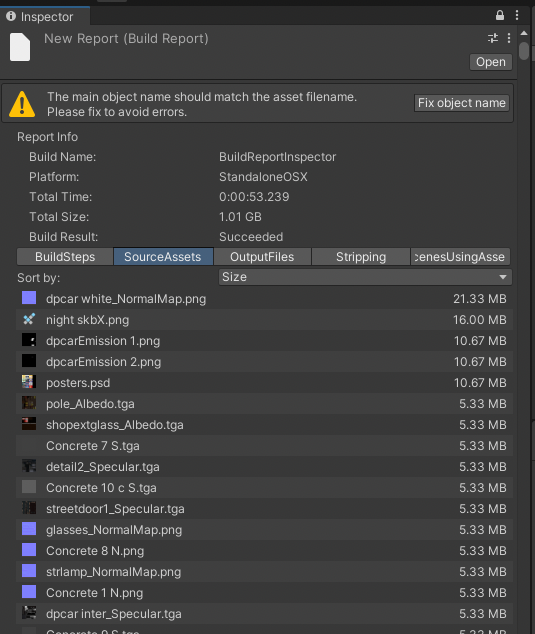Click scrollbar up arrow in Inspector
The width and height of the screenshot is (535, 634).
[524, 33]
